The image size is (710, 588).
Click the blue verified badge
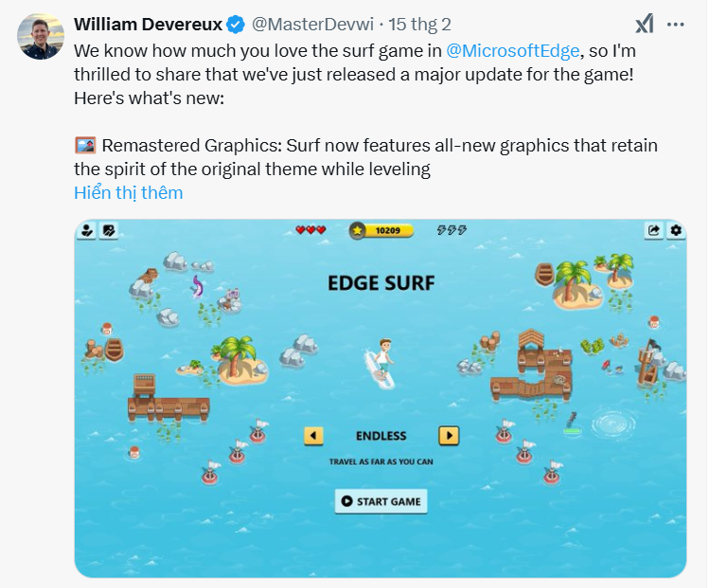[237, 24]
